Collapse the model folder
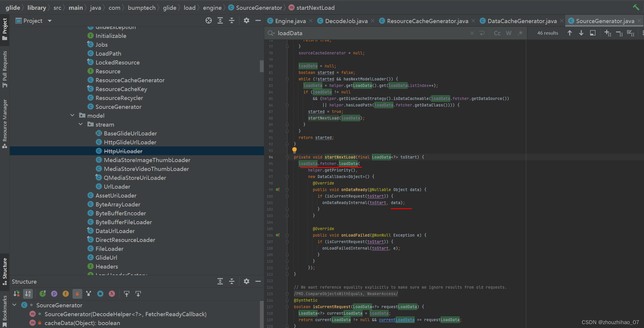Screen dimensions: 644x328 coord(72,115)
